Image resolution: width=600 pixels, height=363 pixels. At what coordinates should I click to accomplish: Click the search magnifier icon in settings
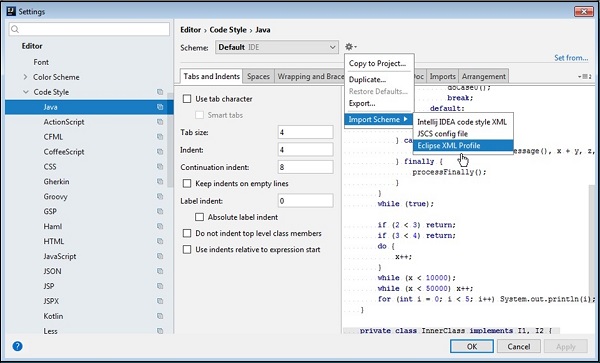tap(15, 29)
